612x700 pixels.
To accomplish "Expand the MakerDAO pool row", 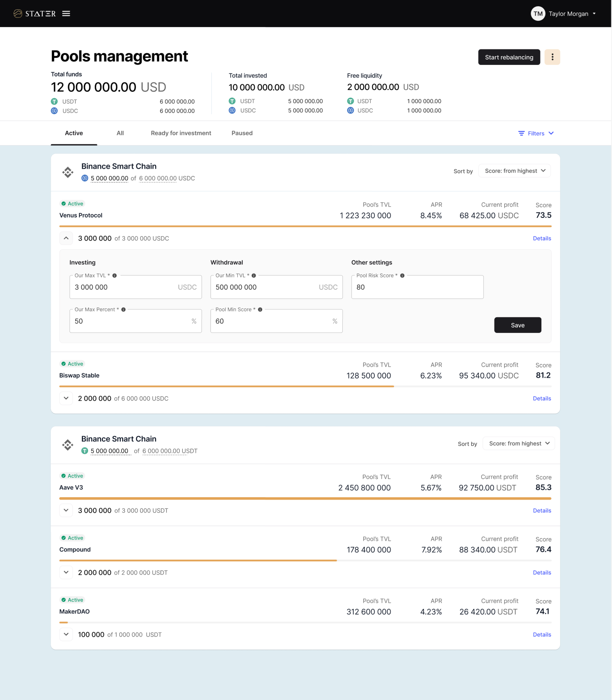I will coord(66,634).
